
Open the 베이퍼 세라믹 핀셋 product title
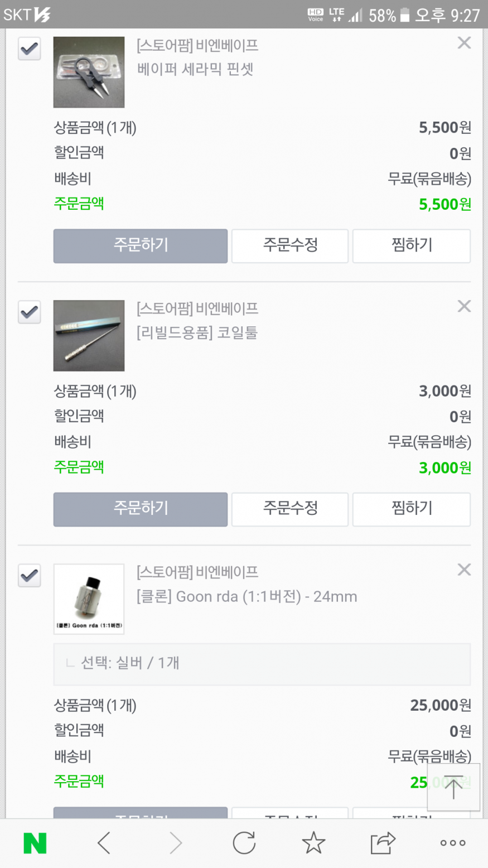(x=195, y=69)
